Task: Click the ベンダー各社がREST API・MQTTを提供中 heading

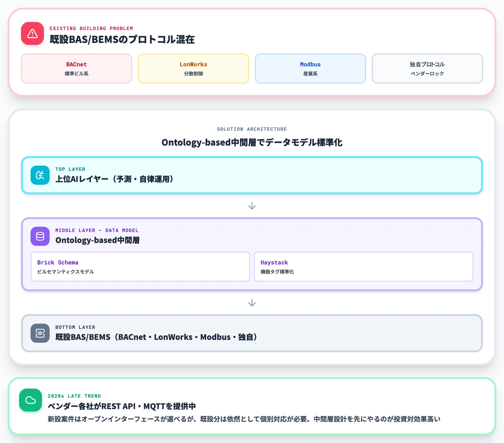Action: tap(121, 406)
